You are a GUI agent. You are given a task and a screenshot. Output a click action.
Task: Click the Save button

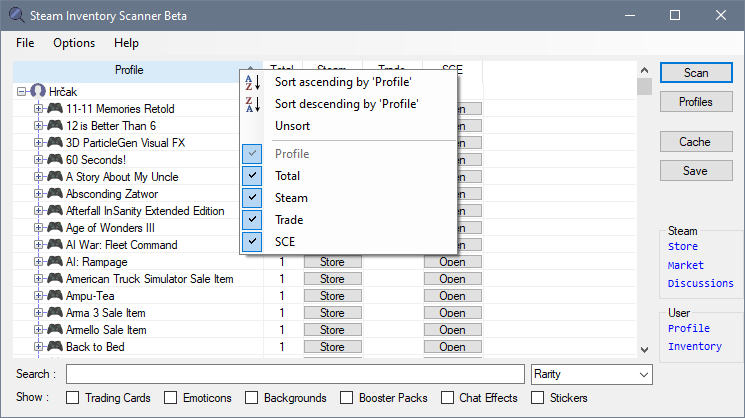pyautogui.click(x=696, y=171)
